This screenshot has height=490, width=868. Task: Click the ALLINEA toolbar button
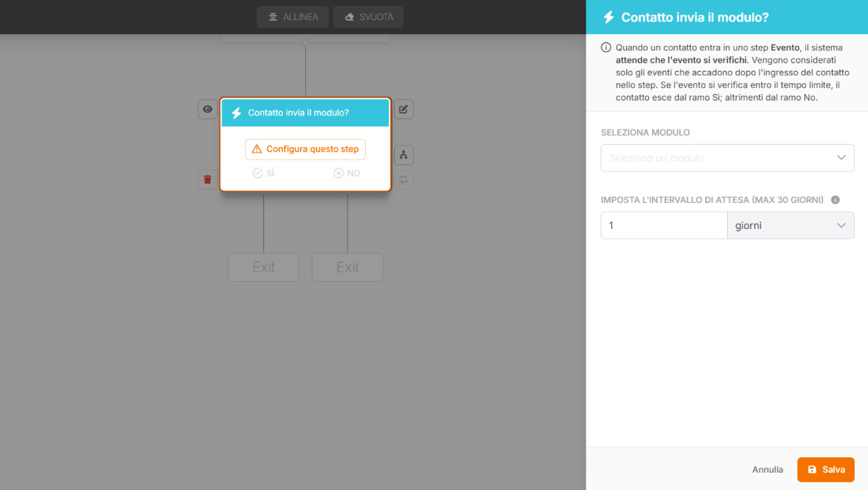(293, 17)
